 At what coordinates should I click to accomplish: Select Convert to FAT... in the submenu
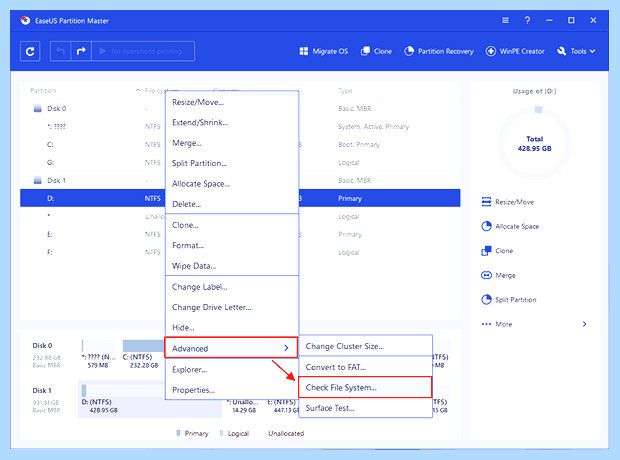pos(365,367)
